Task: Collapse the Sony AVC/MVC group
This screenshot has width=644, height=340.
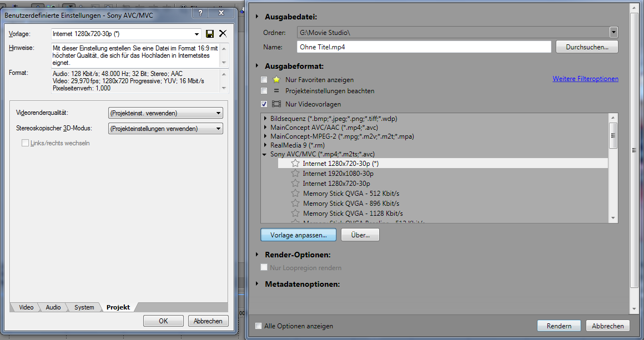Action: tap(265, 155)
